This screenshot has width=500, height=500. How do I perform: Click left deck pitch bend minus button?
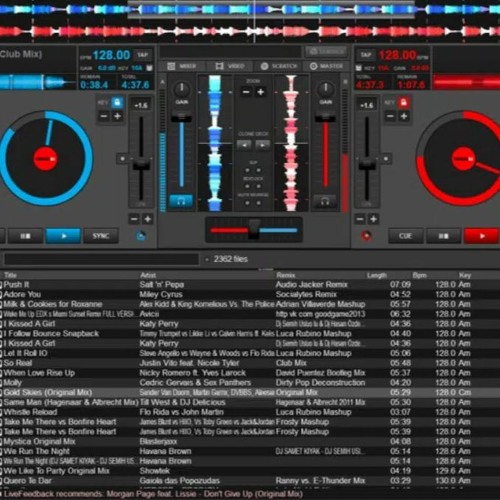tap(134, 219)
